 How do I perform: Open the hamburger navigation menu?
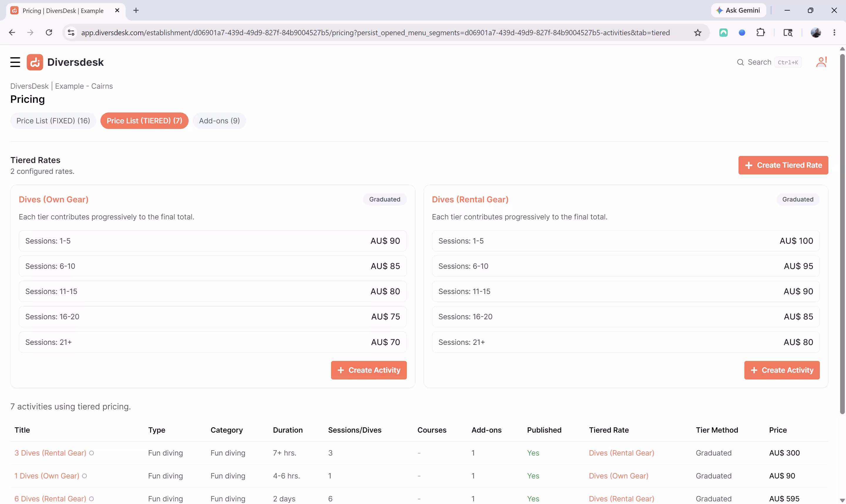coord(15,62)
